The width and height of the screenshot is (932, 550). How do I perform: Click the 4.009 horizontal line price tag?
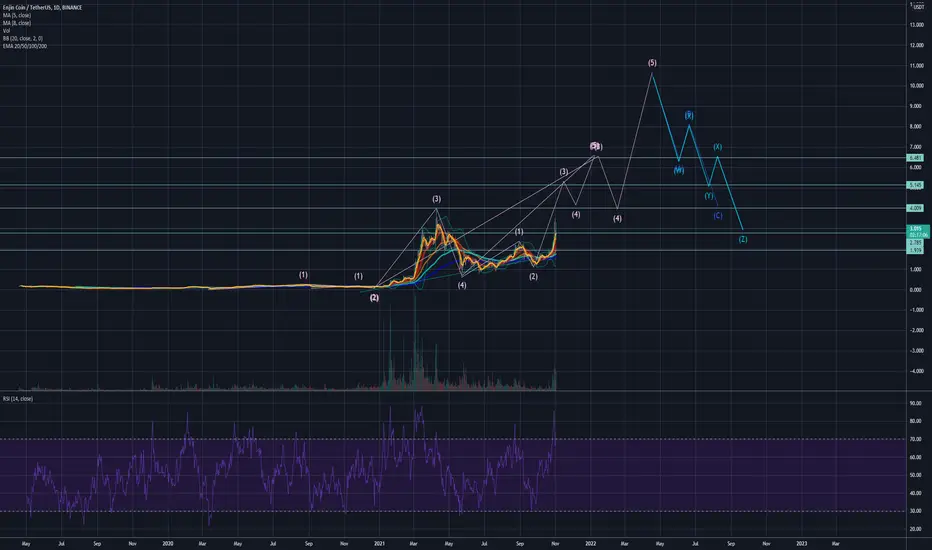pos(915,208)
